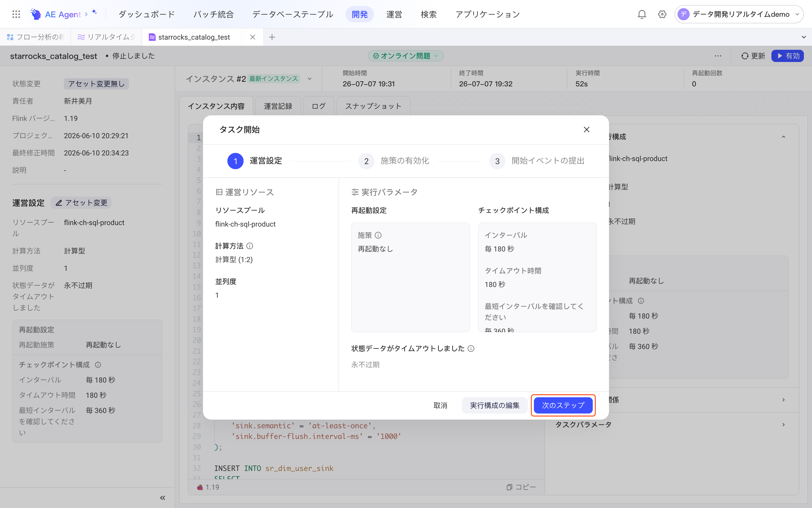Click 次のステップ button

[563, 405]
